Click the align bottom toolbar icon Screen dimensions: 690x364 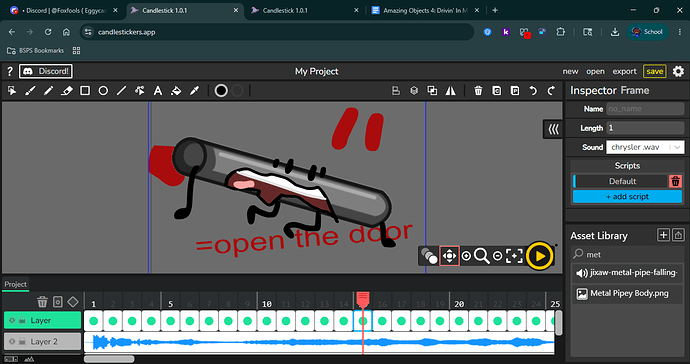[x=396, y=91]
